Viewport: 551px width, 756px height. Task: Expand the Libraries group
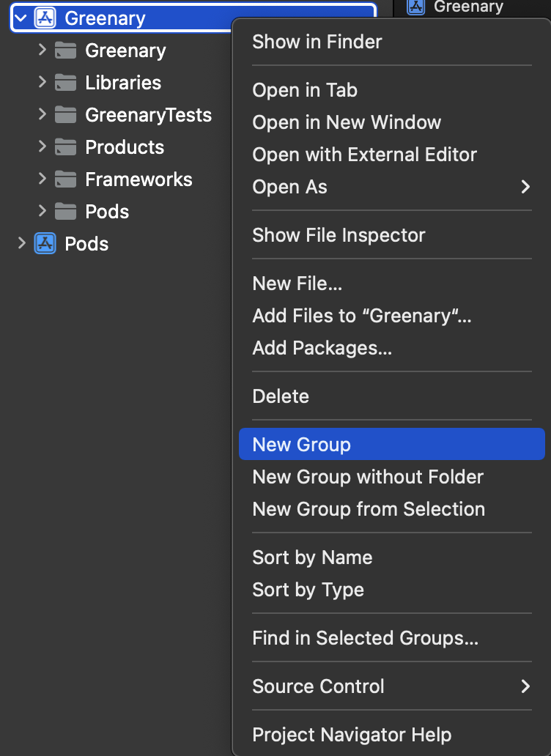(42, 83)
